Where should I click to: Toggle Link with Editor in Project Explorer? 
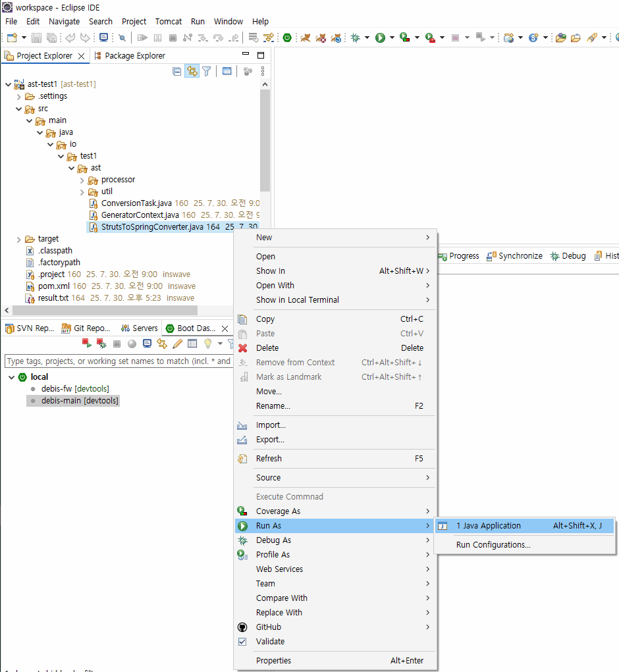click(x=192, y=71)
